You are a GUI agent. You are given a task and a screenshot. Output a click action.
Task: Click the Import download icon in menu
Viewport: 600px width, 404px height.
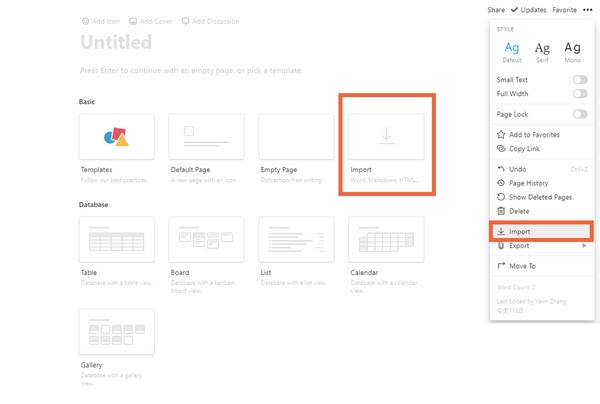pyautogui.click(x=501, y=231)
